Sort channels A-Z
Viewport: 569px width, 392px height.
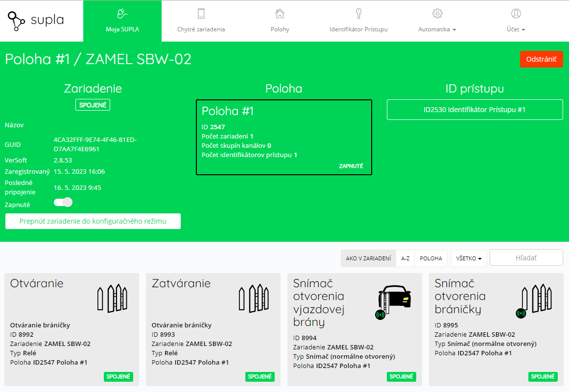point(405,258)
